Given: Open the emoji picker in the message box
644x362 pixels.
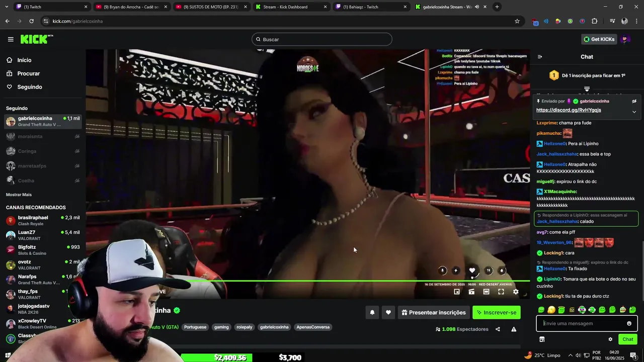Looking at the screenshot, I should tap(629, 323).
